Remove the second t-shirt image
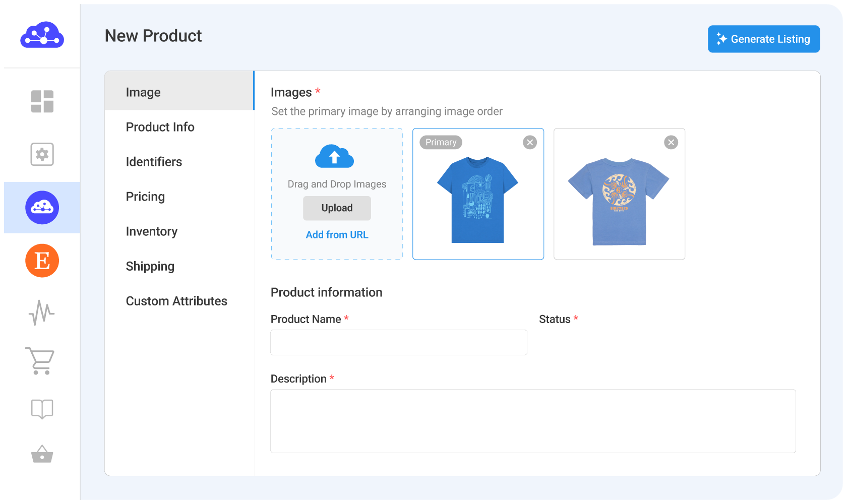Viewport: 847px width, 504px height. coord(671,143)
